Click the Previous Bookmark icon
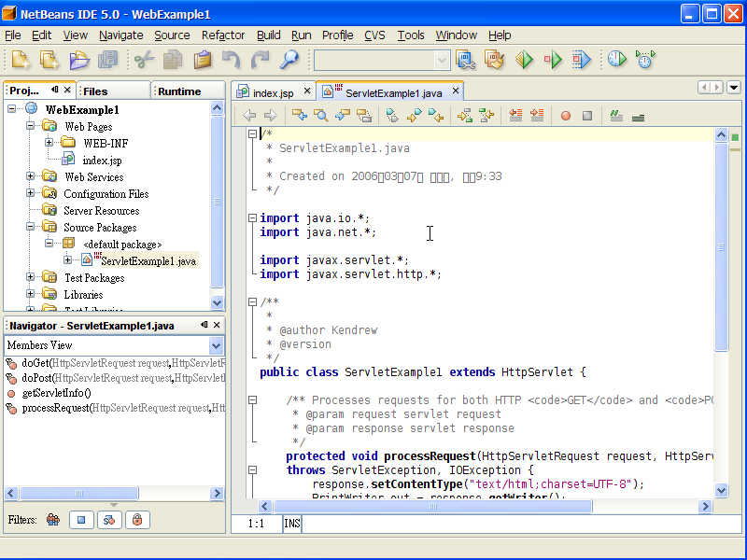Viewport: 747px width, 560px height. pos(436,115)
